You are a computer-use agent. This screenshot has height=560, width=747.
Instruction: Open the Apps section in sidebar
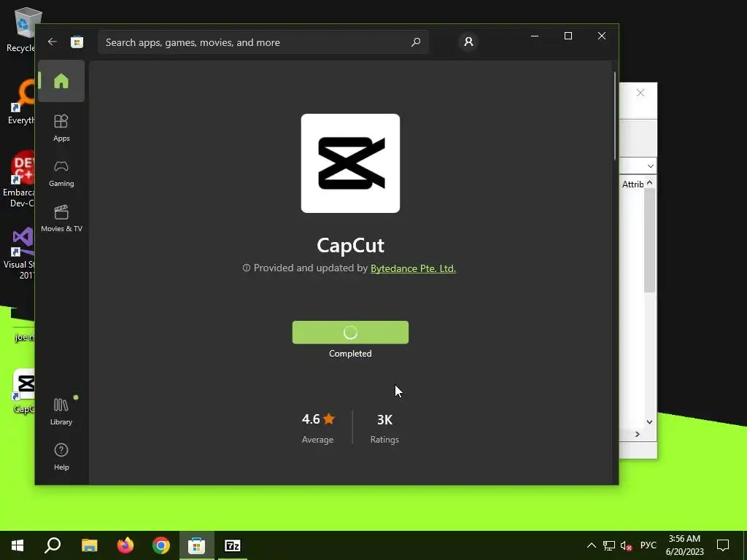pos(61,128)
